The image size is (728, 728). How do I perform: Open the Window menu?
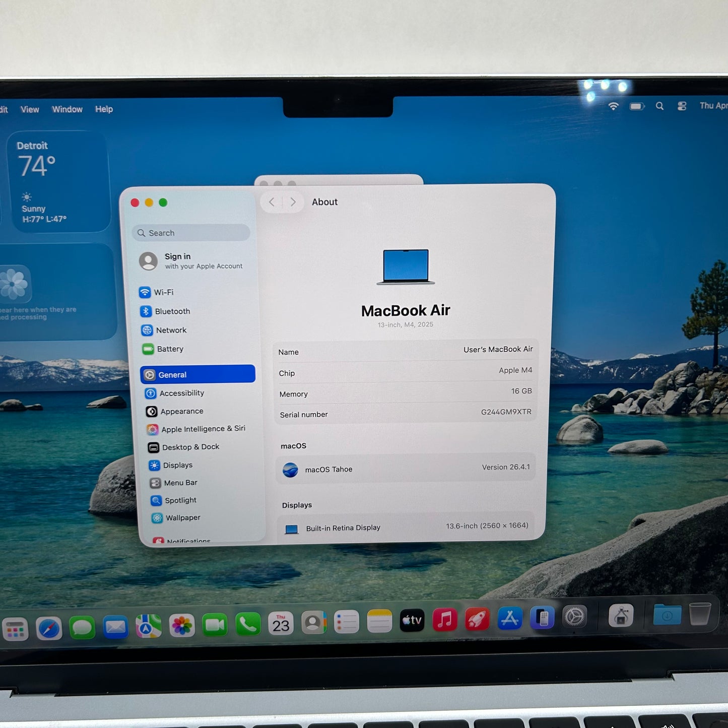coord(67,109)
